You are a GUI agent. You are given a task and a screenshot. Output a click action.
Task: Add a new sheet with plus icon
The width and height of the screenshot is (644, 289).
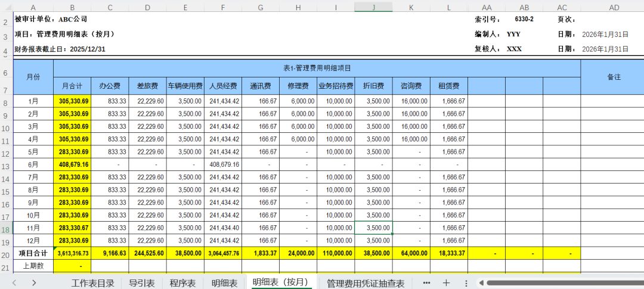click(x=447, y=283)
